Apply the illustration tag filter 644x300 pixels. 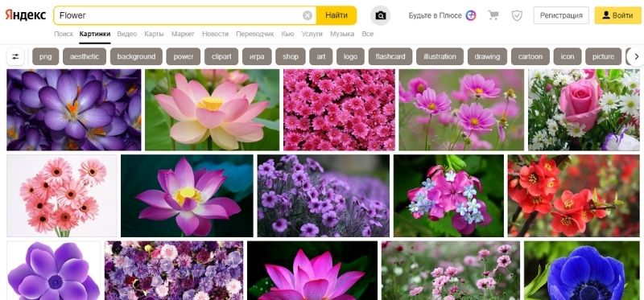pyautogui.click(x=440, y=56)
